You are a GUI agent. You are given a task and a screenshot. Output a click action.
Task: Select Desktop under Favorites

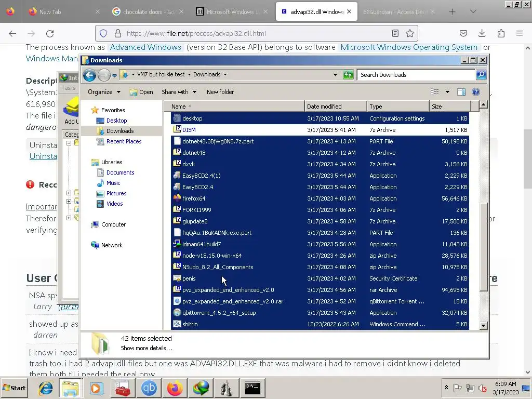(116, 121)
